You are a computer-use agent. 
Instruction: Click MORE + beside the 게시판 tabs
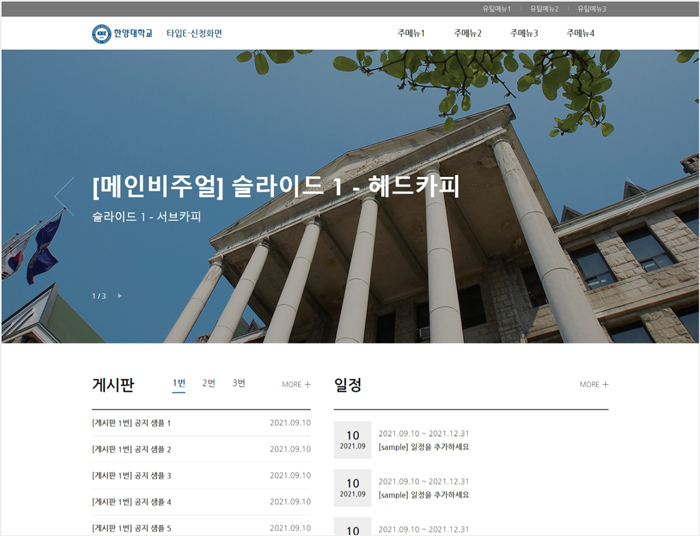(x=296, y=384)
